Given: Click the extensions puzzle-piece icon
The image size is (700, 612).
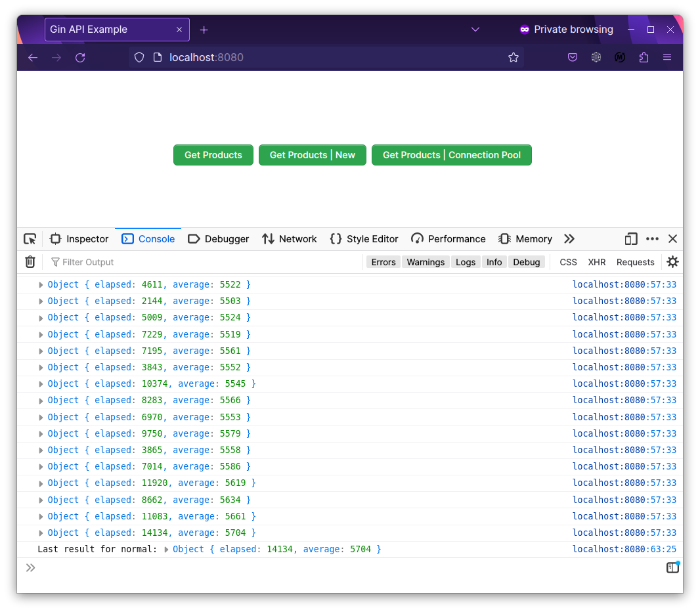Looking at the screenshot, I should click(x=644, y=57).
